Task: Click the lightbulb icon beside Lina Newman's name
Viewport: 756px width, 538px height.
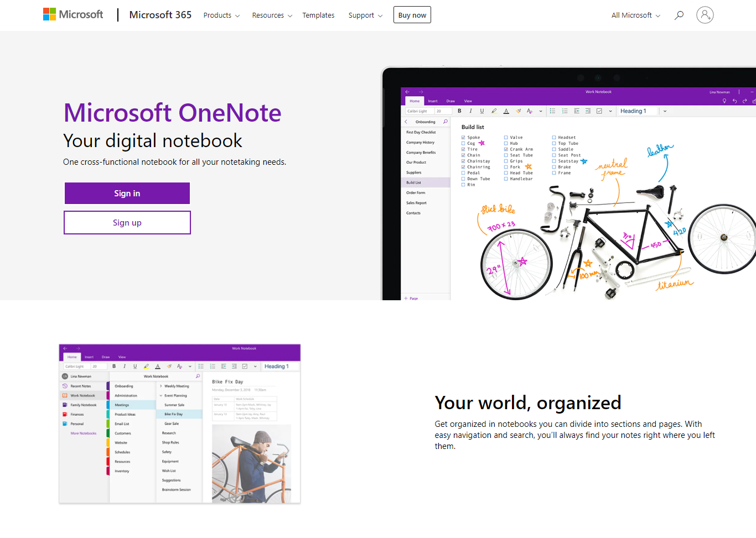Action: (724, 101)
